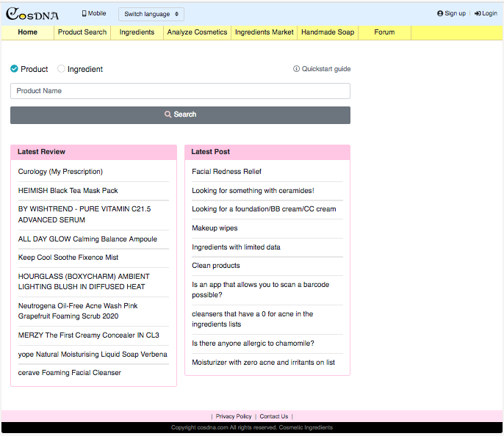Open BY WISHTREND Pure Vitamin C21.5 review

(84, 214)
